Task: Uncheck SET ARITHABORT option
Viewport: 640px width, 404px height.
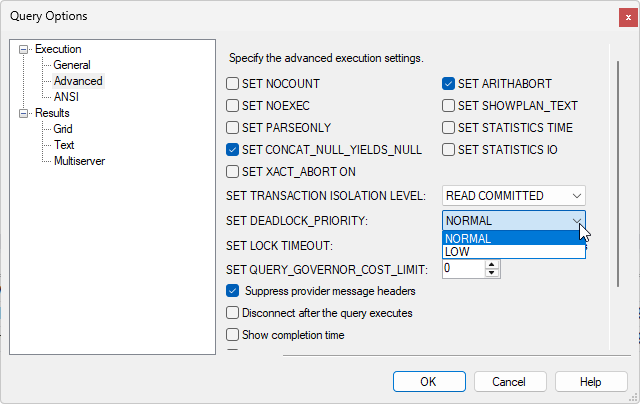Action: pos(449,84)
